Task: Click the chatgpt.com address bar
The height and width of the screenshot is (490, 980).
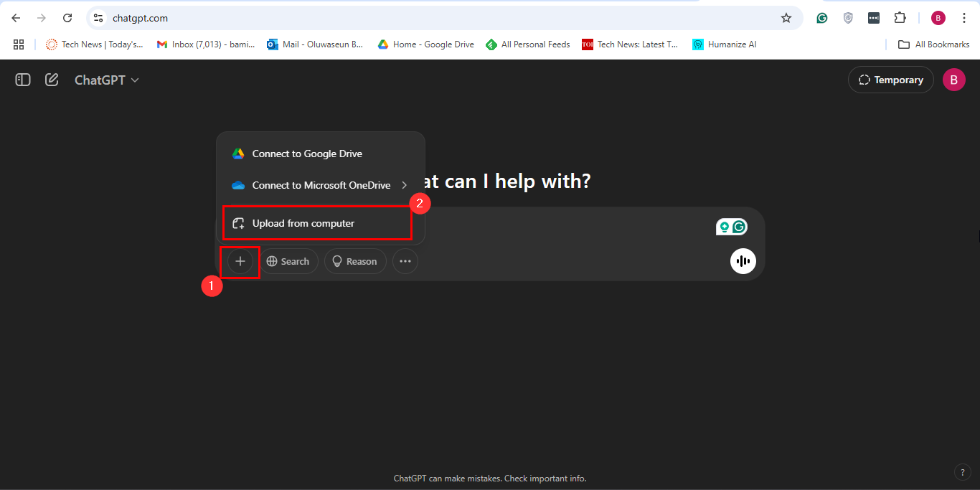Action: click(x=444, y=18)
